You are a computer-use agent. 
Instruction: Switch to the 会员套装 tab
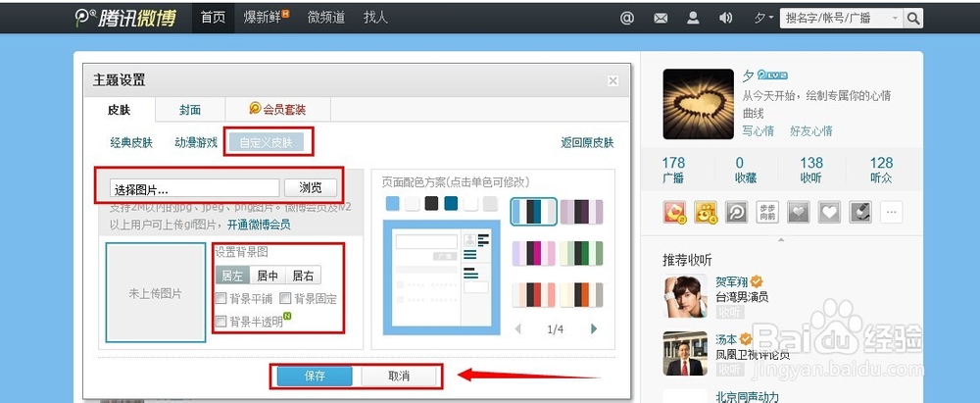[277, 110]
